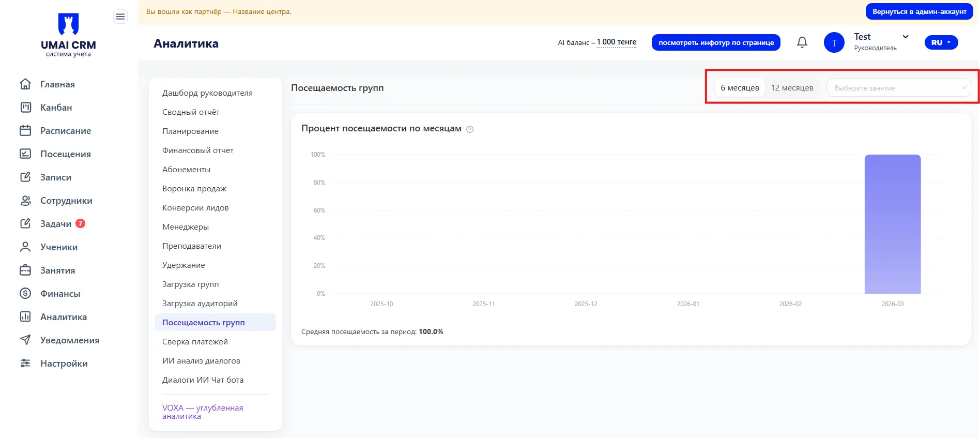
Task: Open Загрузка аудиторий report
Action: click(200, 304)
